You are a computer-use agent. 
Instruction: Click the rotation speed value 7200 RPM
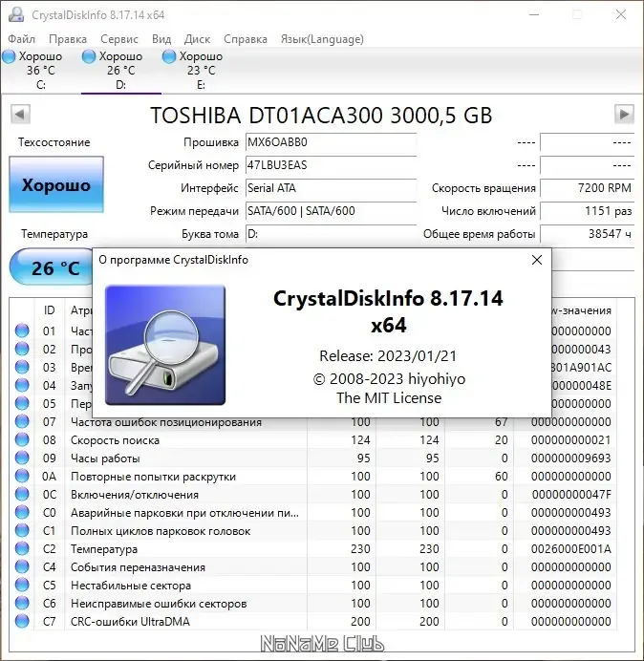[x=587, y=188]
